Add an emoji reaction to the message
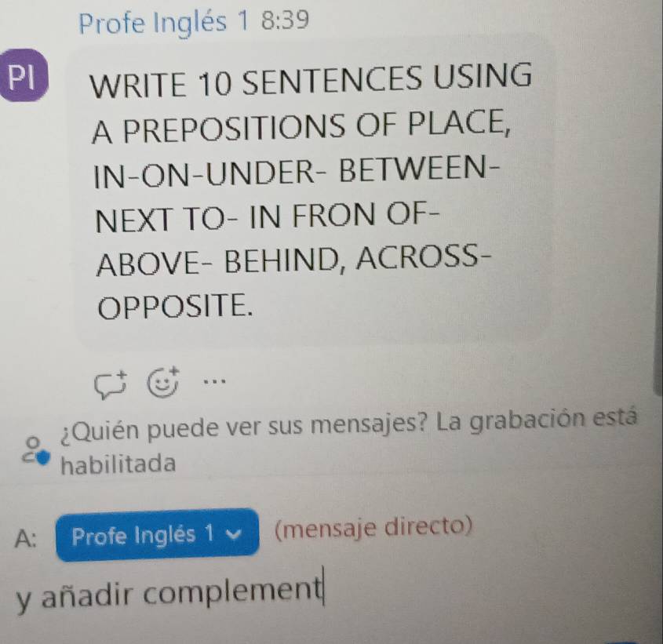Screen dimensions: 663x644 [163, 383]
